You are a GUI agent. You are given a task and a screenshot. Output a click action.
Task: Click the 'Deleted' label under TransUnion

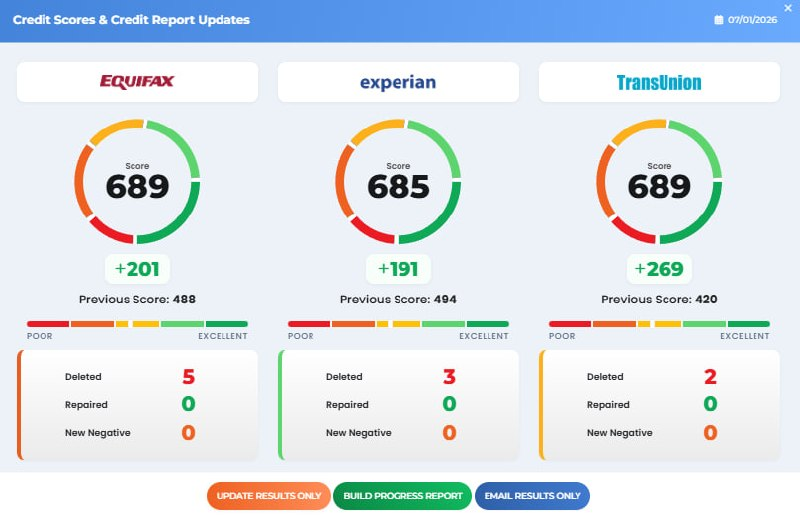click(x=605, y=377)
